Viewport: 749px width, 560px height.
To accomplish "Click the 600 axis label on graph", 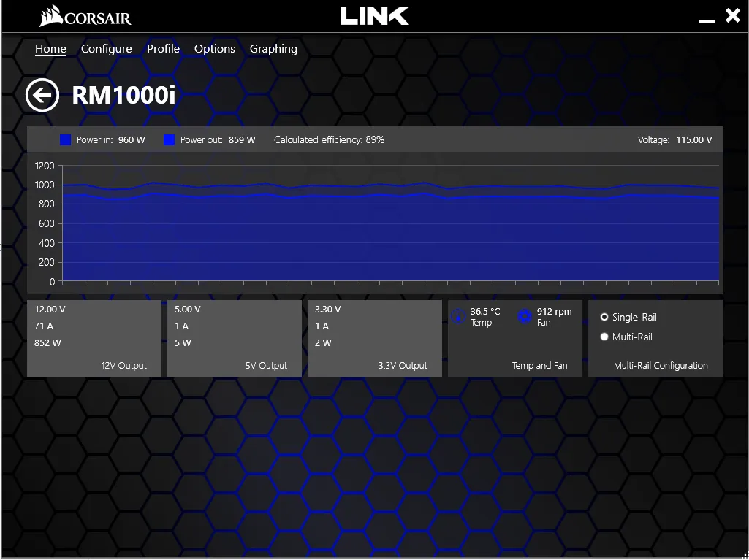I will pos(47,224).
